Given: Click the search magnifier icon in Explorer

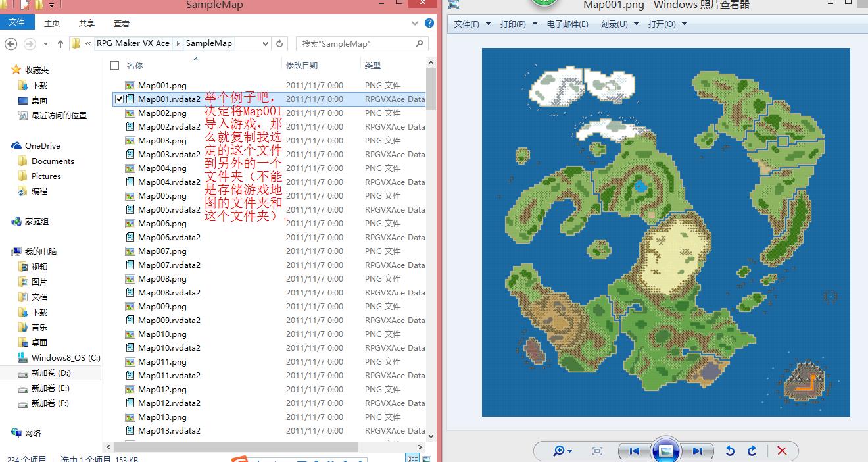Looking at the screenshot, I should [420, 43].
